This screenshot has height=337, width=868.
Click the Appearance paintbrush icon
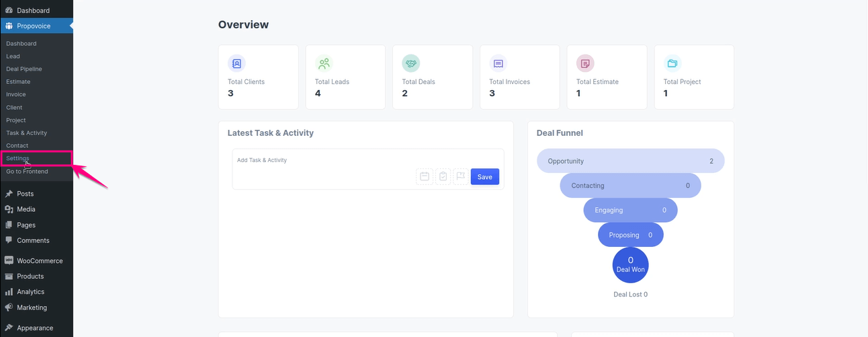[9, 328]
